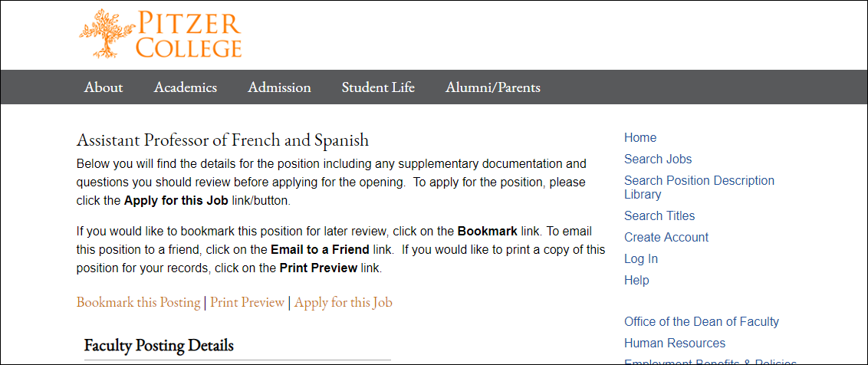Open the Student Life menu

point(378,87)
